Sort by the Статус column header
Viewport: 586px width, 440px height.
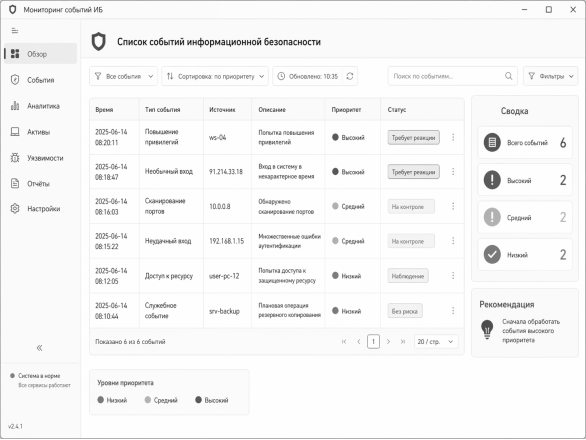coord(397,110)
